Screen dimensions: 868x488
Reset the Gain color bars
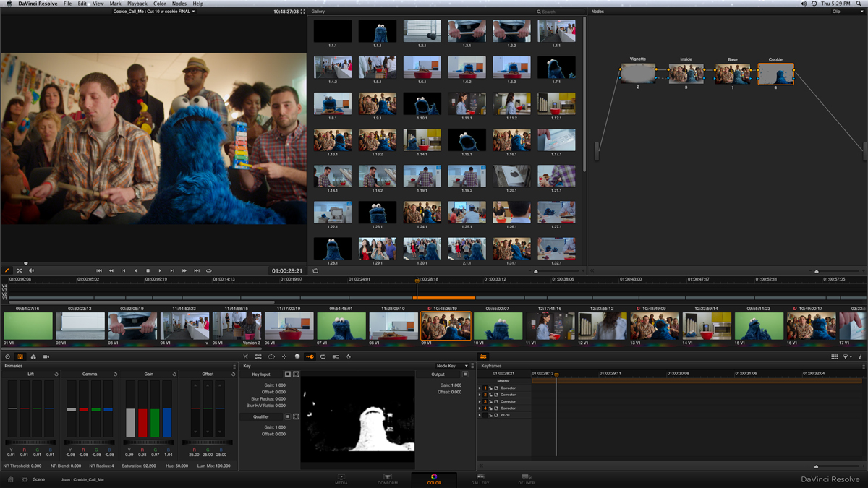[x=174, y=374]
